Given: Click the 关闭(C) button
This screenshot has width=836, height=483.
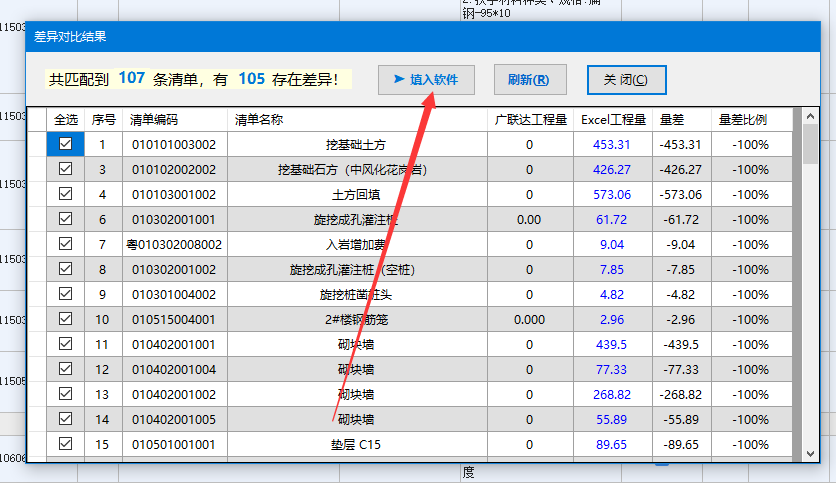Looking at the screenshot, I should click(x=626, y=80).
